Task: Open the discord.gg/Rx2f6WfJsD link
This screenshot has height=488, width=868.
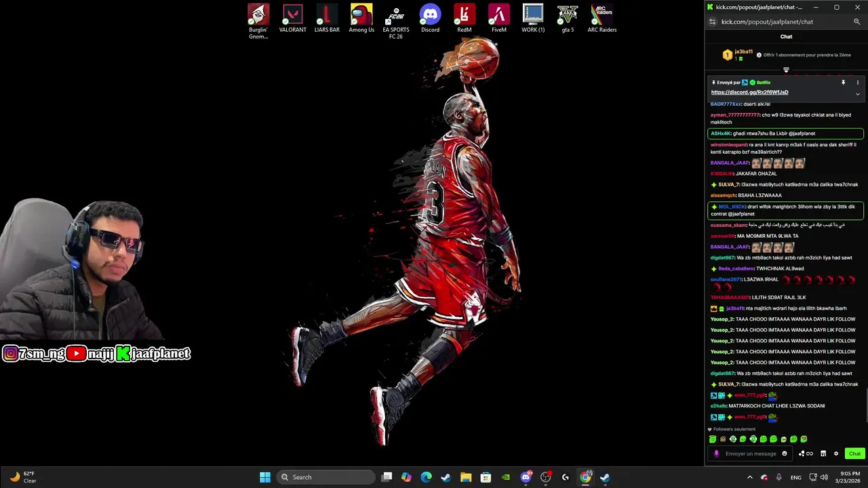Action: click(749, 92)
